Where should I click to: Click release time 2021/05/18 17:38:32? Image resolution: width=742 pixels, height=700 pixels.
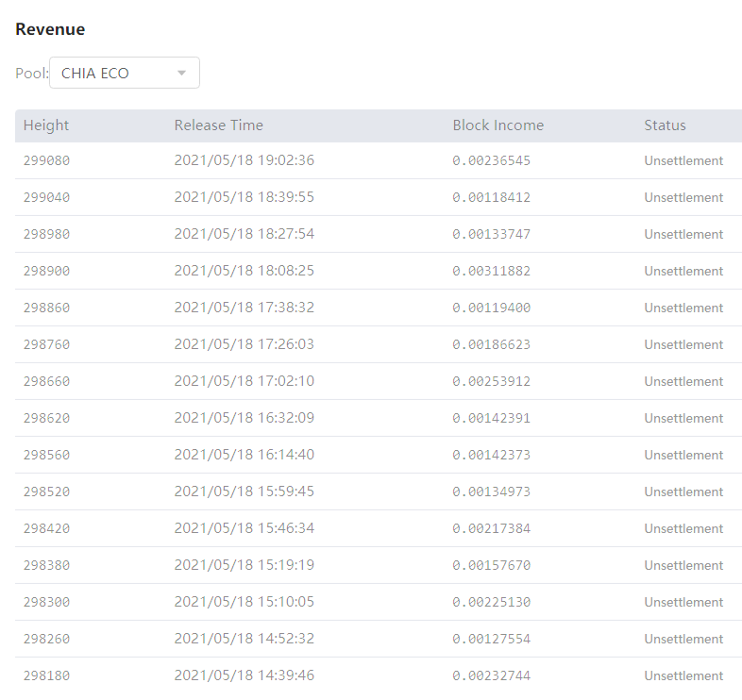pyautogui.click(x=245, y=308)
